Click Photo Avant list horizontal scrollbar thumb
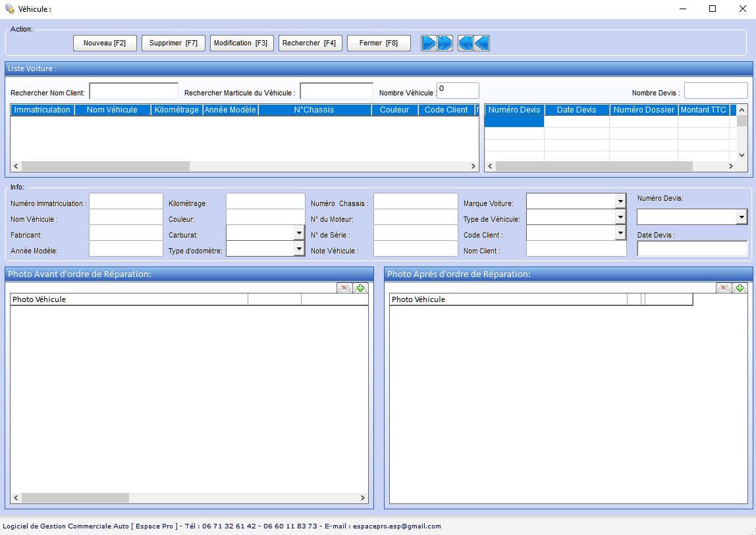Viewport: 756px width, 535px height. [x=75, y=498]
